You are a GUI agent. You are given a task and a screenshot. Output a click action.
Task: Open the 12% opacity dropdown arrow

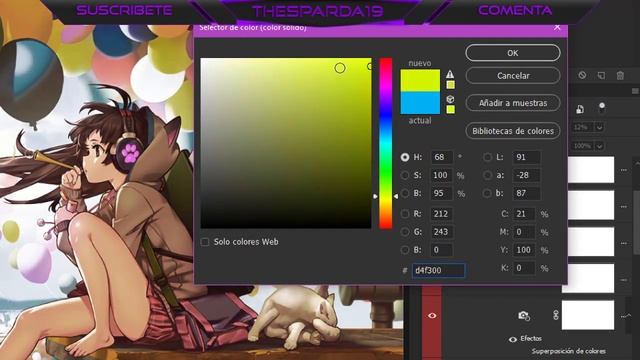[x=599, y=127]
